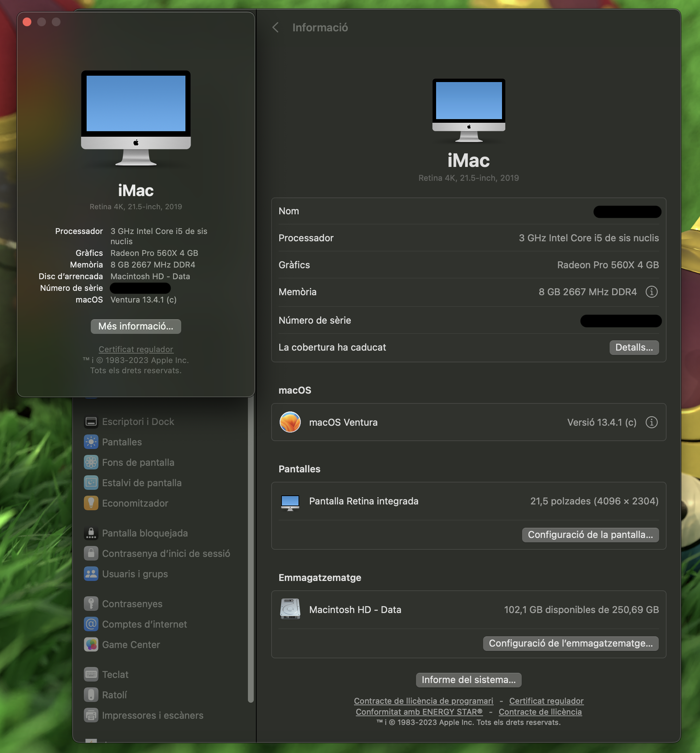Open Fons de pantalla settings

(138, 462)
